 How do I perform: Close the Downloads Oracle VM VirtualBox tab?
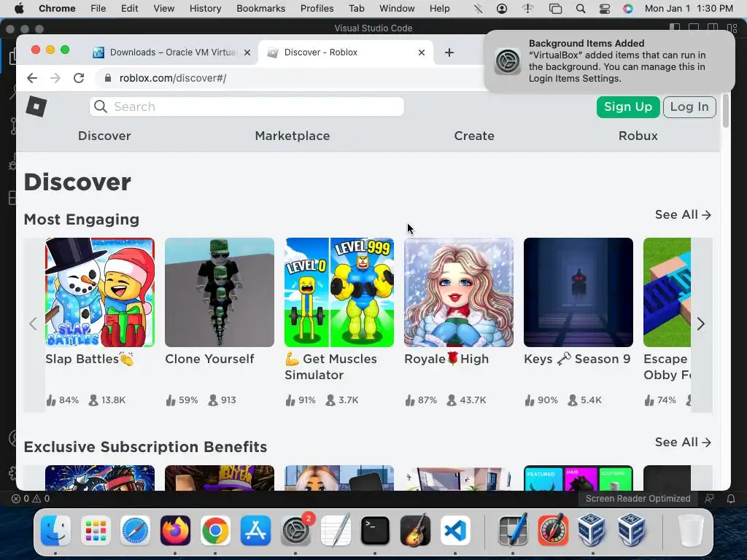point(247,52)
